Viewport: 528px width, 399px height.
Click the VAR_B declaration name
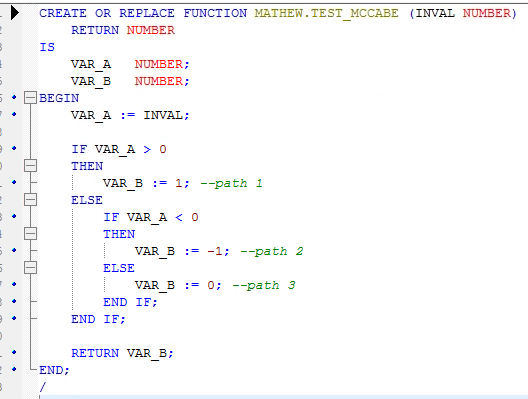click(91, 81)
